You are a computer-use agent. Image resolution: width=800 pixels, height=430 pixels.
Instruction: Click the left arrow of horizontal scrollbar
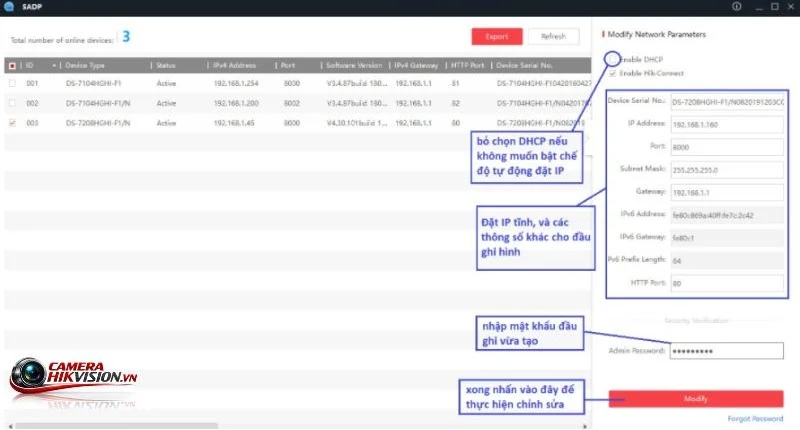pos(10,426)
